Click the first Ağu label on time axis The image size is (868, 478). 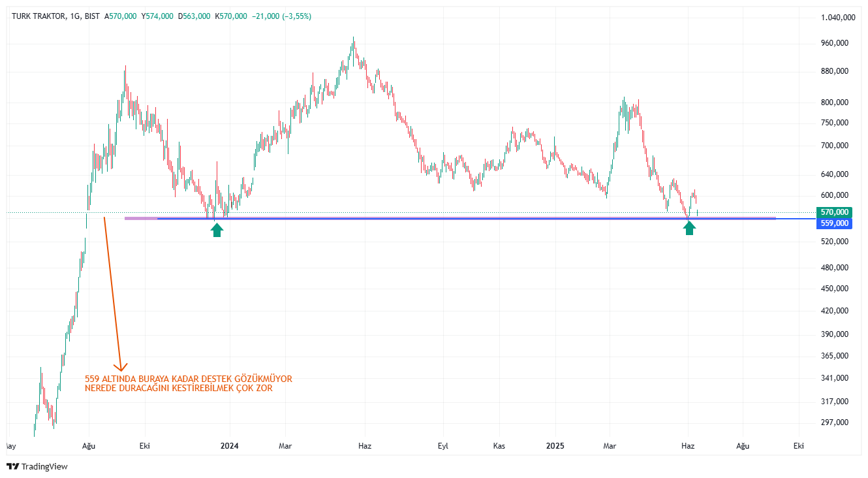[x=89, y=446]
